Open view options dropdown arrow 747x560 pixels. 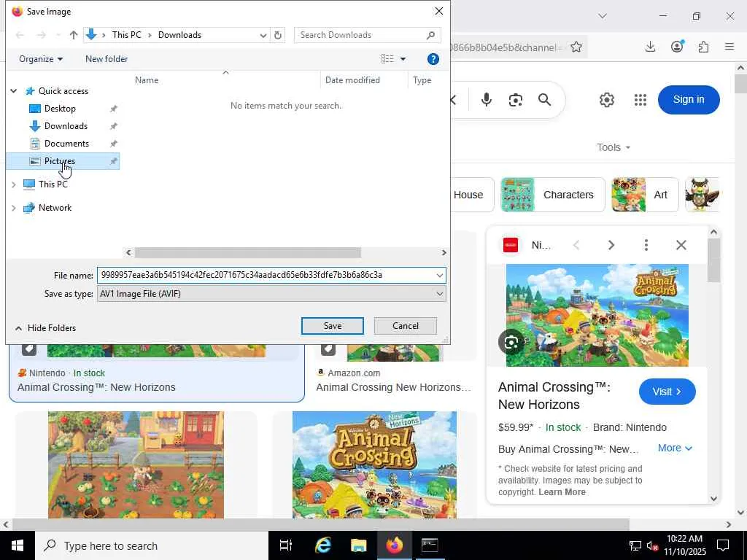[403, 59]
